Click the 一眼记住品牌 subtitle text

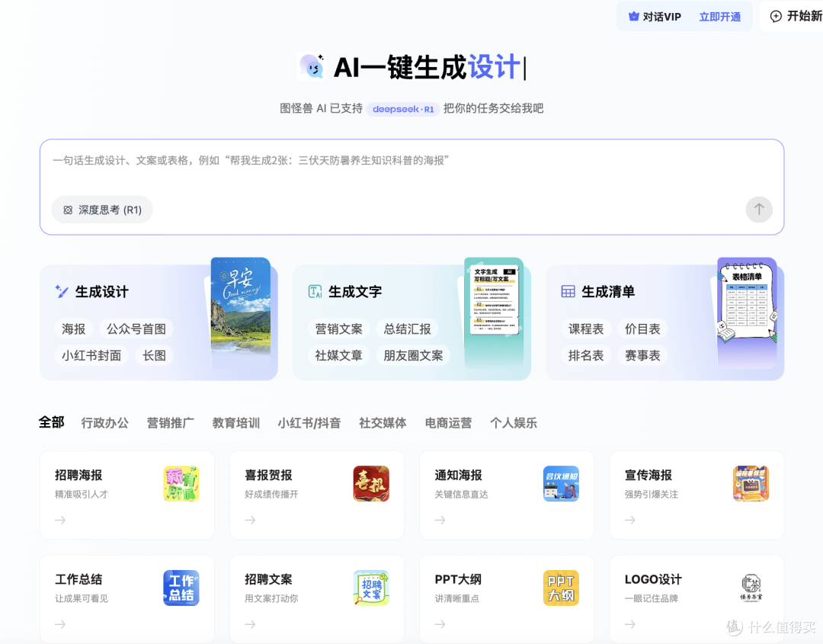click(x=652, y=598)
